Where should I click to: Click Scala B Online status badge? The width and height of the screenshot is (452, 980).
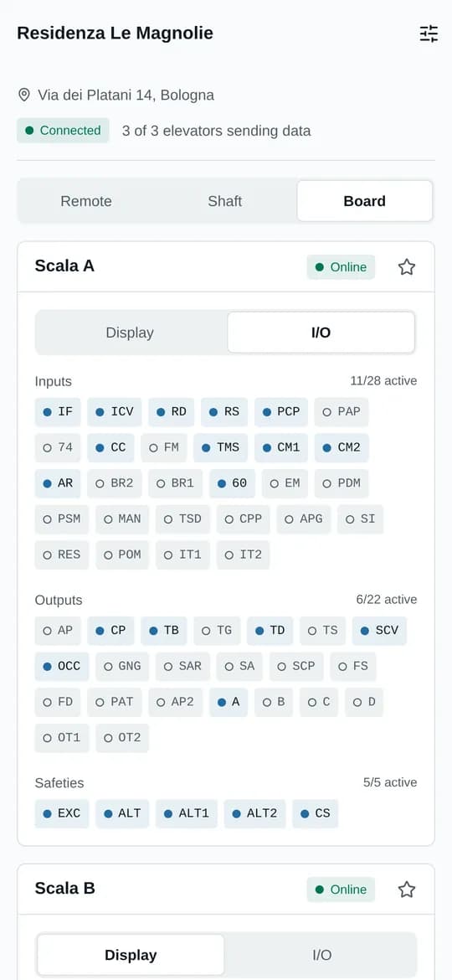341,890
